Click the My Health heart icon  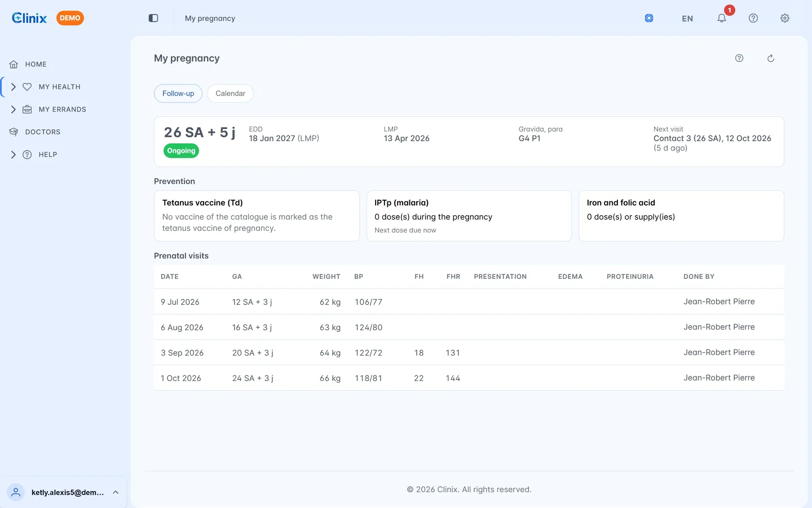(x=27, y=87)
